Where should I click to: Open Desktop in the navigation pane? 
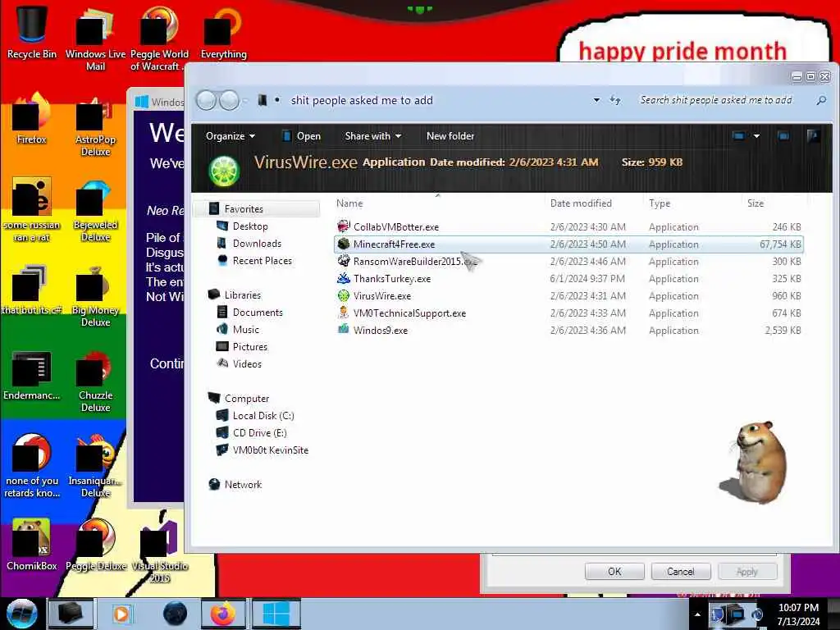tap(249, 226)
